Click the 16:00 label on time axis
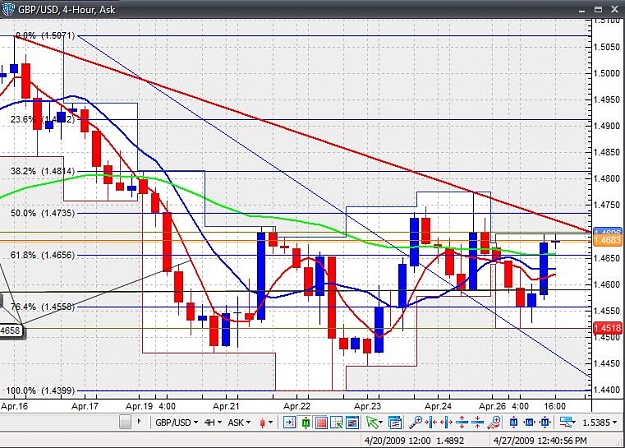This screenshot has width=625, height=448. pyautogui.click(x=555, y=406)
